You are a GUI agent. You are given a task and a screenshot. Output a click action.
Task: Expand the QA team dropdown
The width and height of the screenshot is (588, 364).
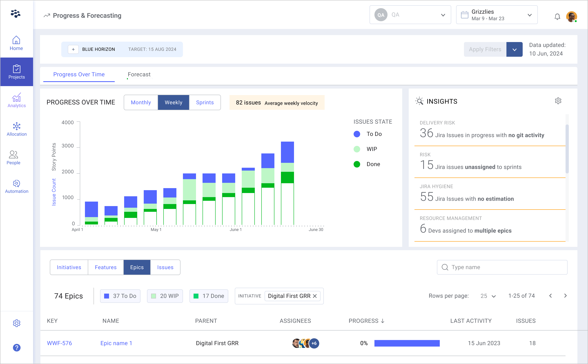click(410, 15)
